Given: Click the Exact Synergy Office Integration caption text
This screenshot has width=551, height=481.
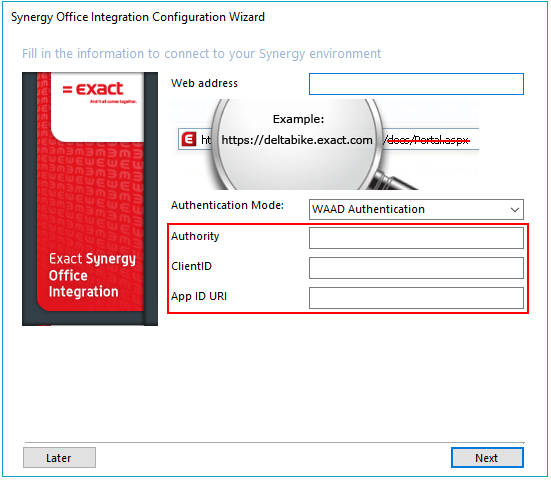Looking at the screenshot, I should (92, 275).
